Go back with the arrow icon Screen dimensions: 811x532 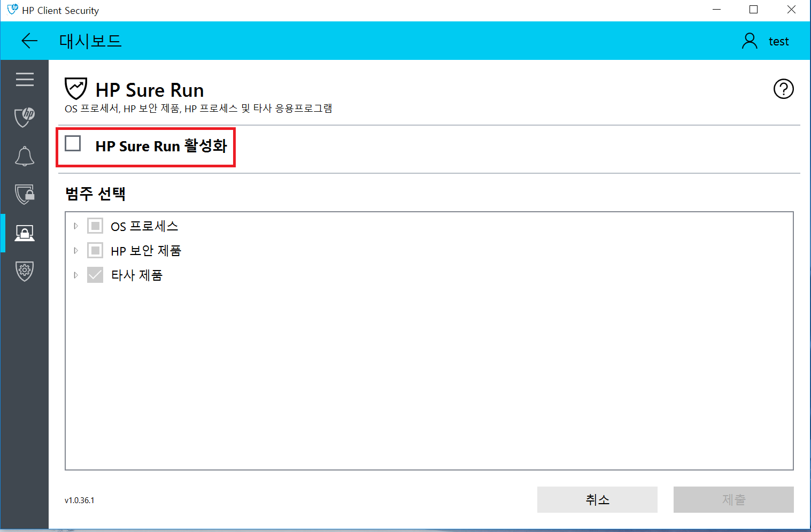tap(29, 41)
